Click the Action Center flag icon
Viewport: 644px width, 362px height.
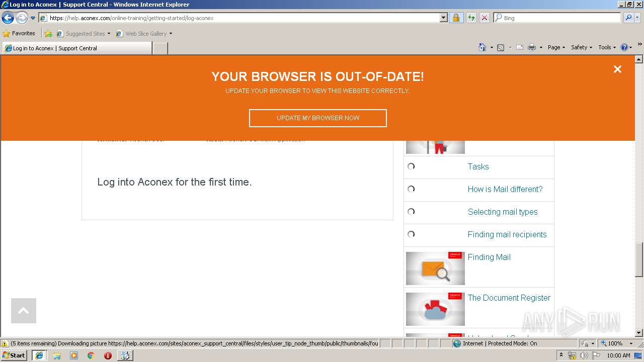click(596, 355)
